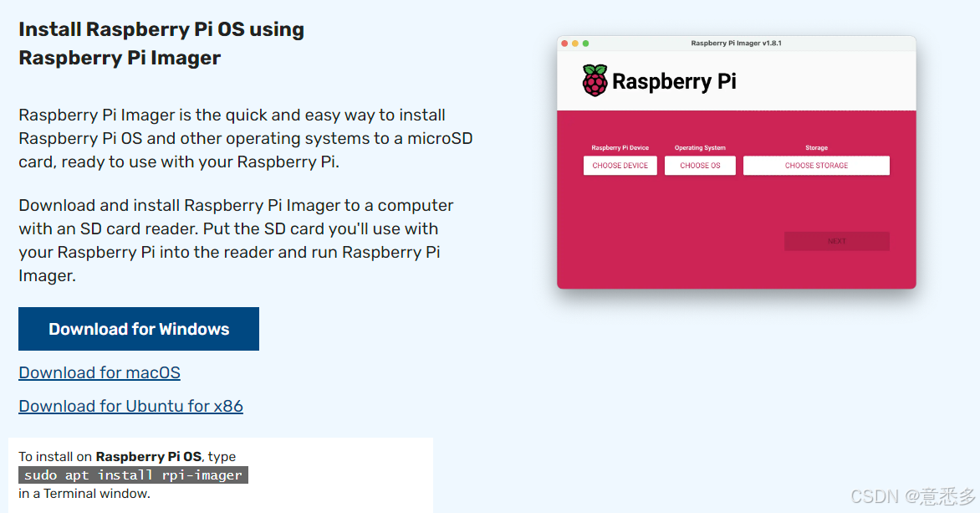This screenshot has width=980, height=513.
Task: Click 'To install on Raspberry Pi OS' text
Action: 110,457
